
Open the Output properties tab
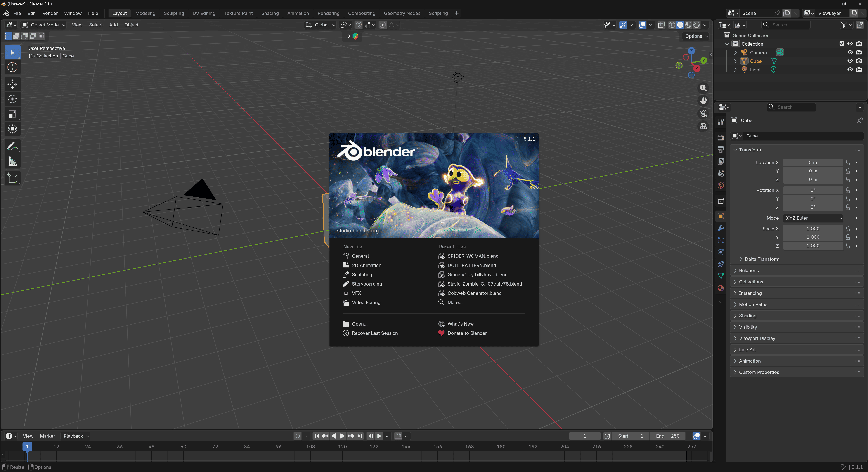pyautogui.click(x=721, y=149)
